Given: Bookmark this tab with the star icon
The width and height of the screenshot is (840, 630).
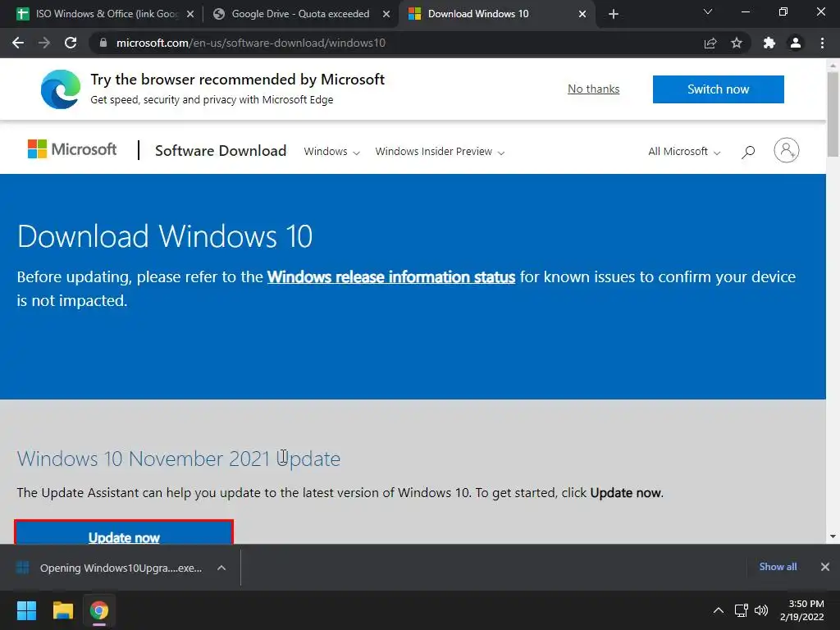Looking at the screenshot, I should point(737,43).
